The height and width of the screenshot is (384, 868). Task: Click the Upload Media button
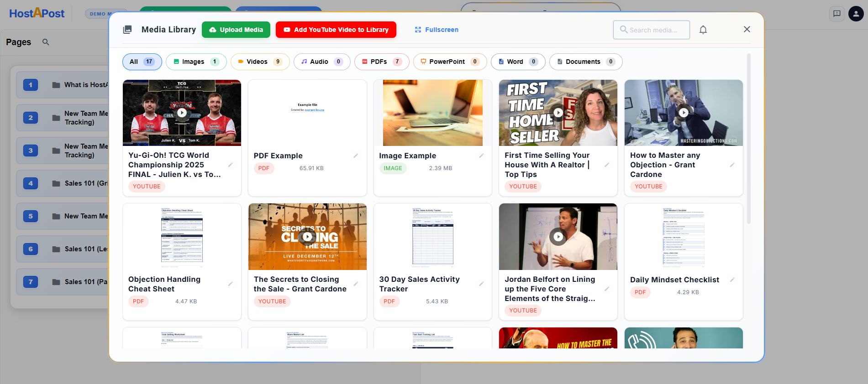(x=236, y=30)
